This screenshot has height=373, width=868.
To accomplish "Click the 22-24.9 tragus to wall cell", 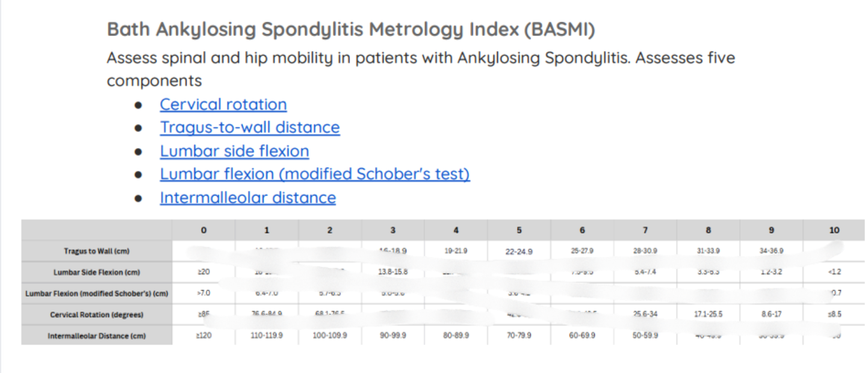I will (519, 251).
